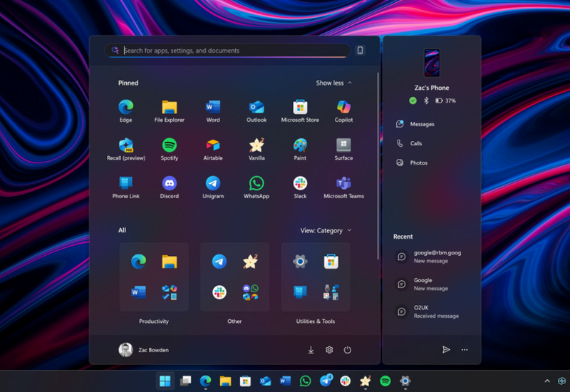Screen dimensions: 570x392
Task: Click the green connected status icon
Action: click(x=413, y=100)
